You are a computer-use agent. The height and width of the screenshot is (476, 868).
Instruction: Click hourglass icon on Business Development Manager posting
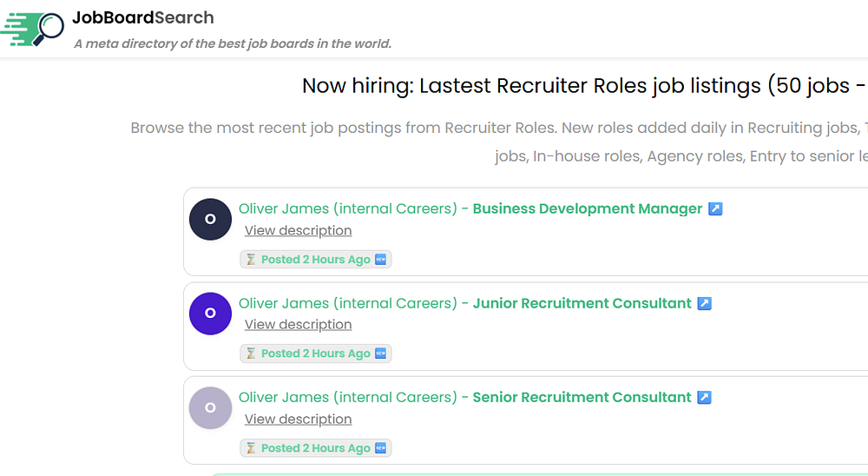click(x=251, y=260)
